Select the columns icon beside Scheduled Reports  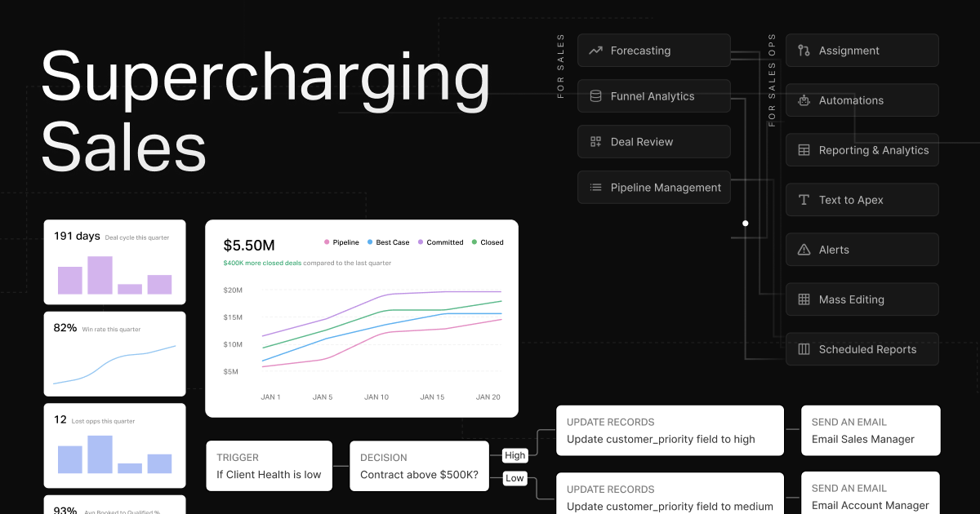[x=801, y=348]
